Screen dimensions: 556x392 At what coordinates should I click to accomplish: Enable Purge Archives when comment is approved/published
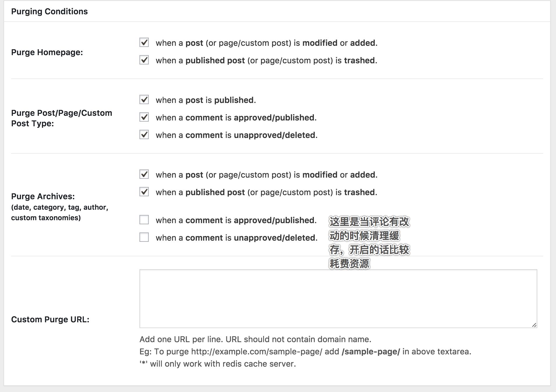[x=144, y=220]
